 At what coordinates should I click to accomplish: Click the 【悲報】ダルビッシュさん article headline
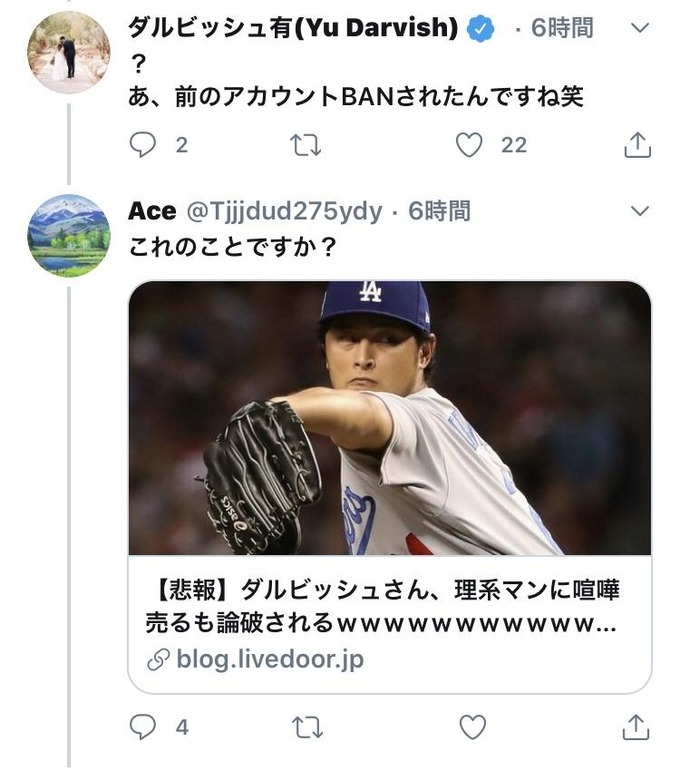click(x=388, y=607)
